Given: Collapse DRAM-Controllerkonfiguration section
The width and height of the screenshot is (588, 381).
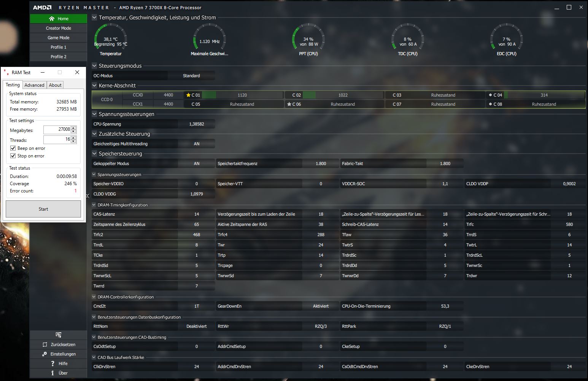Looking at the screenshot, I should click(94, 297).
